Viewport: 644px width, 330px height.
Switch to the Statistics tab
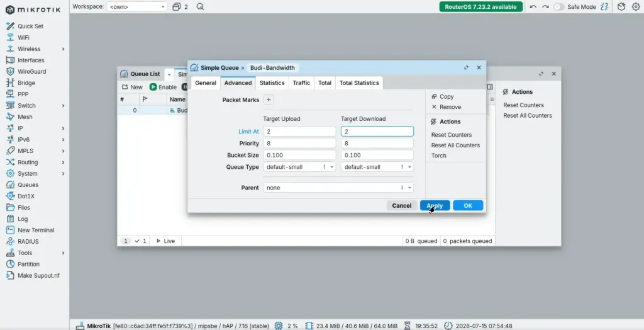coord(272,82)
